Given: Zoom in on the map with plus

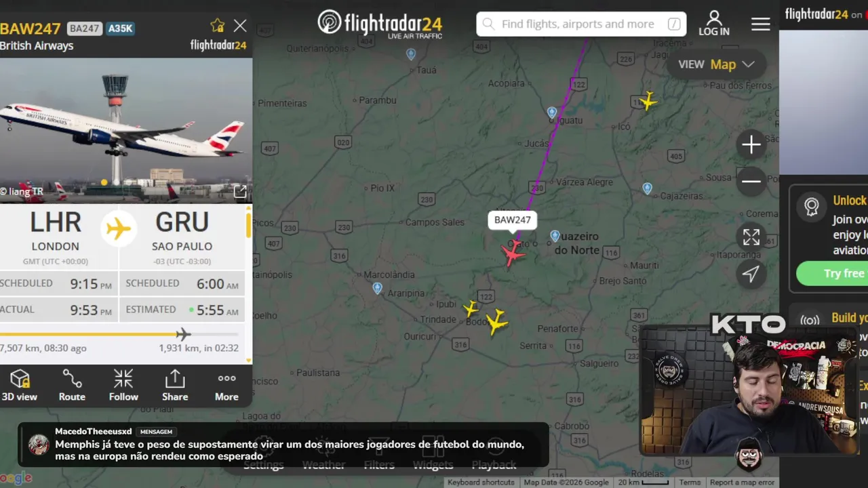Looking at the screenshot, I should click(751, 145).
